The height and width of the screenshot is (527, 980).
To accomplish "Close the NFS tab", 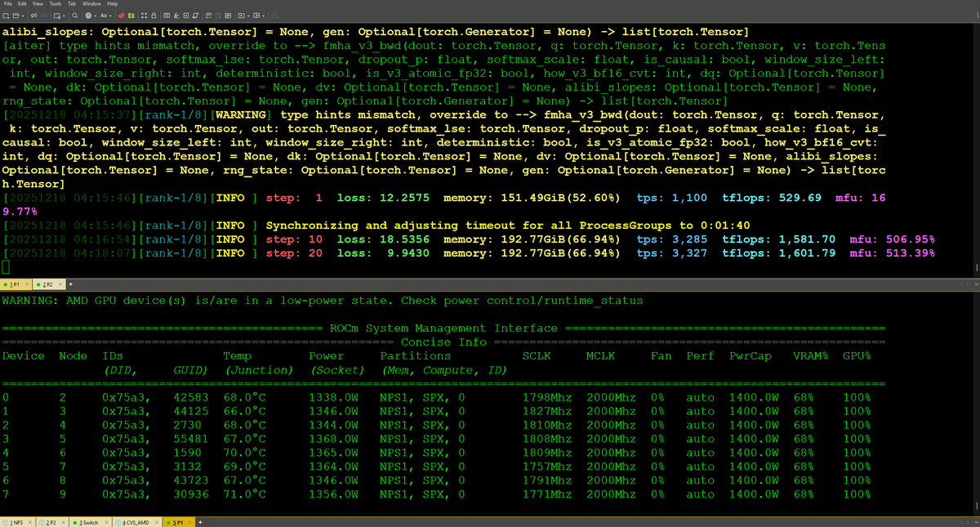I will [x=30, y=522].
